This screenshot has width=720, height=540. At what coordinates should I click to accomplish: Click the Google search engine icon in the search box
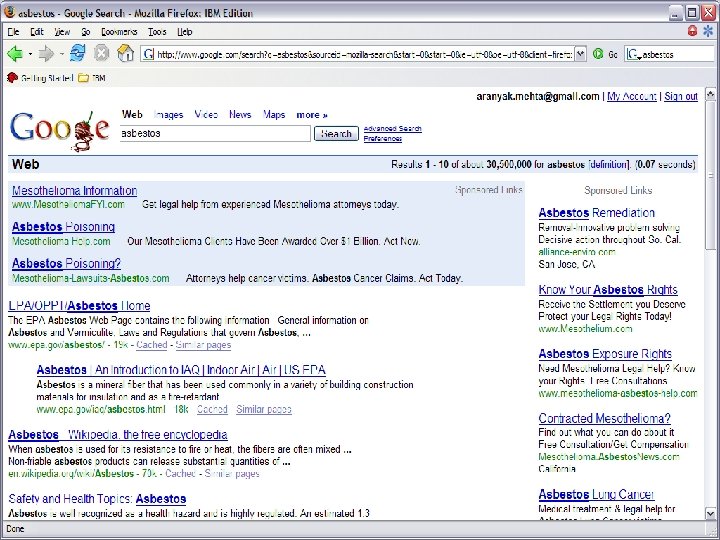click(x=633, y=55)
